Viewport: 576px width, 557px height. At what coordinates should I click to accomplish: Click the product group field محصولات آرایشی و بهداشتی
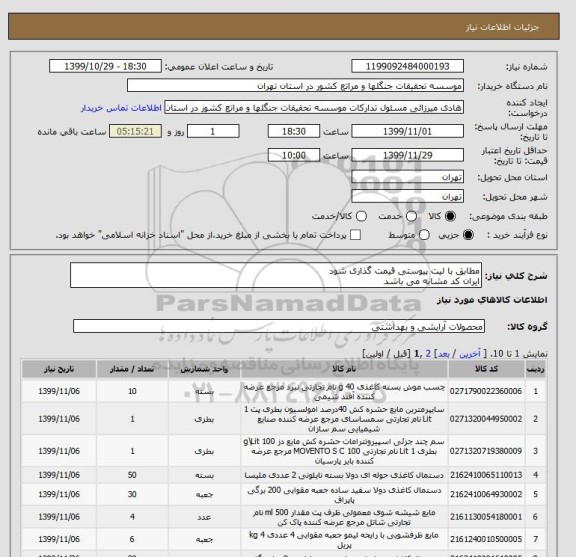pyautogui.click(x=279, y=326)
